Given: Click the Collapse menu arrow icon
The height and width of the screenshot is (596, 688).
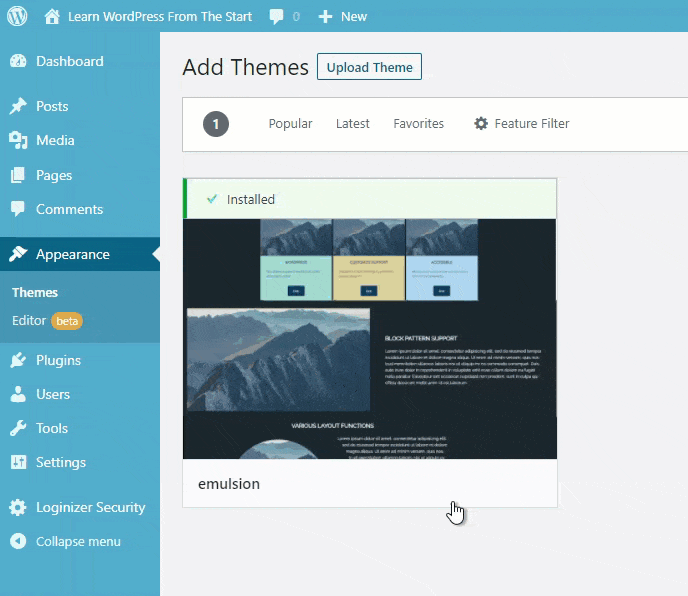Looking at the screenshot, I should 18,541.
